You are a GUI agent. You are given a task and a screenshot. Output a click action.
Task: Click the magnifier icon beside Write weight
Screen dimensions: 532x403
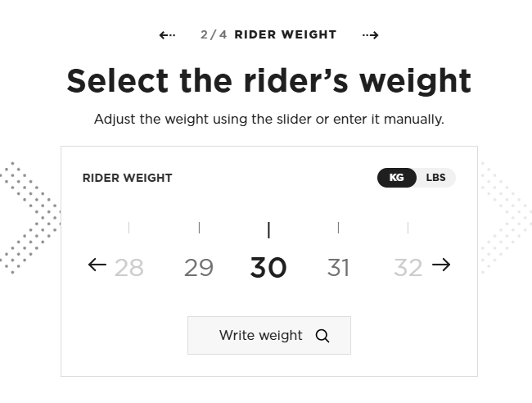click(x=322, y=336)
